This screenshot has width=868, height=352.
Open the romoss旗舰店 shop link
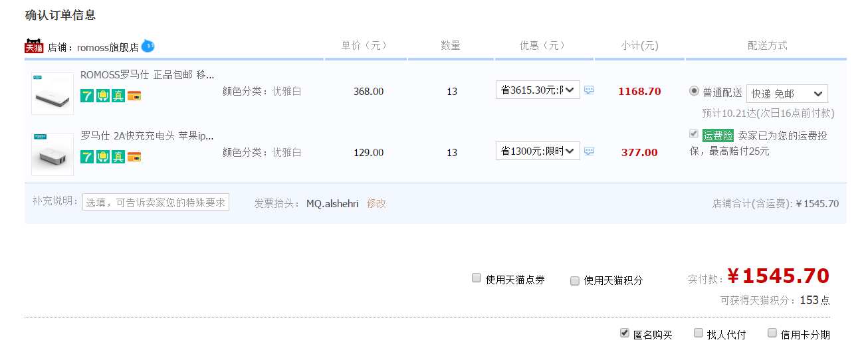pos(108,47)
